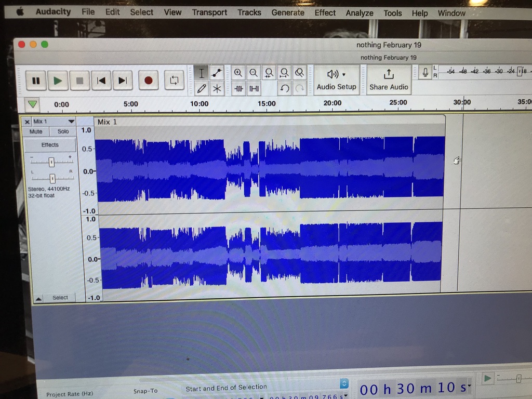This screenshot has height=399, width=532.
Task: Click the Pause button
Action: [36, 81]
